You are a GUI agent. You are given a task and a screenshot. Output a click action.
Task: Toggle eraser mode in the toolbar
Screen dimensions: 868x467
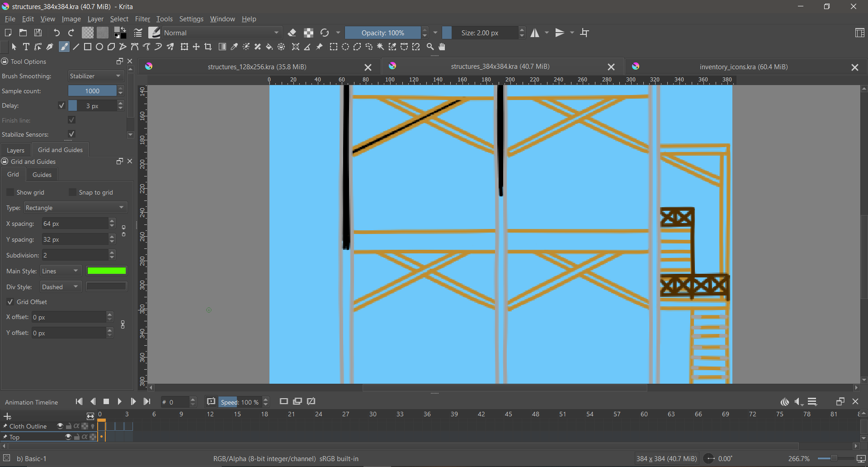point(292,33)
